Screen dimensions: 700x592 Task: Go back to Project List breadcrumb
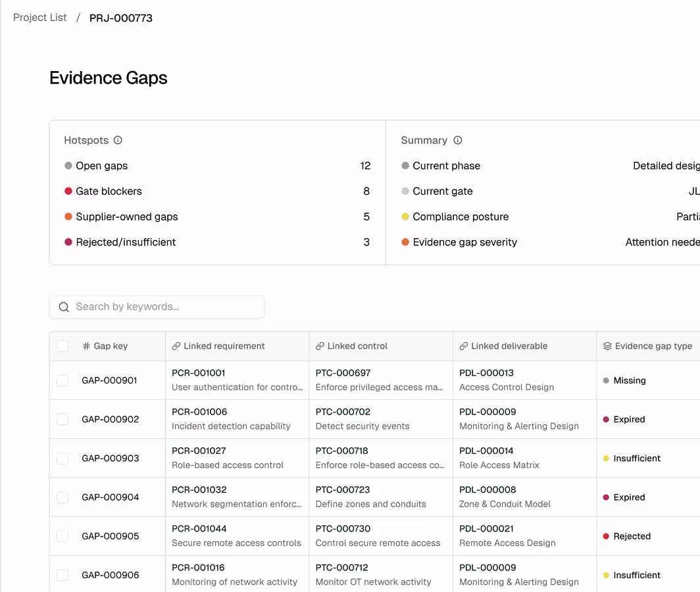pos(39,17)
